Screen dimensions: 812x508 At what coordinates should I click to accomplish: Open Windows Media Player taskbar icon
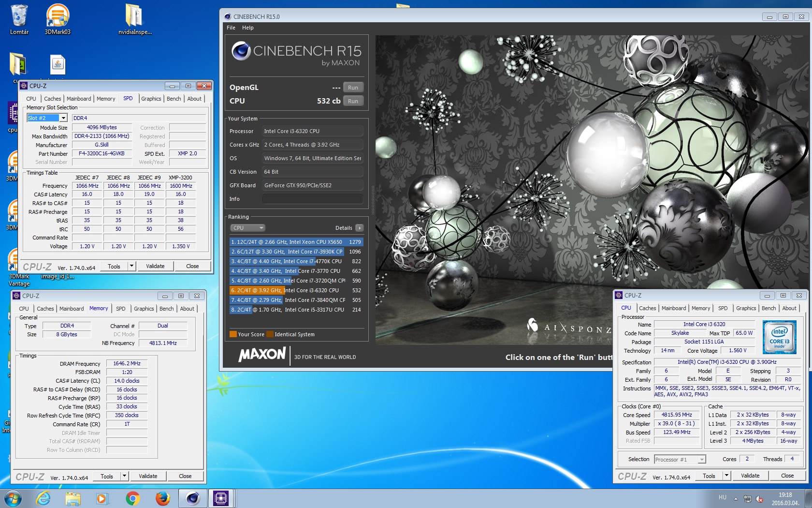pyautogui.click(x=102, y=498)
